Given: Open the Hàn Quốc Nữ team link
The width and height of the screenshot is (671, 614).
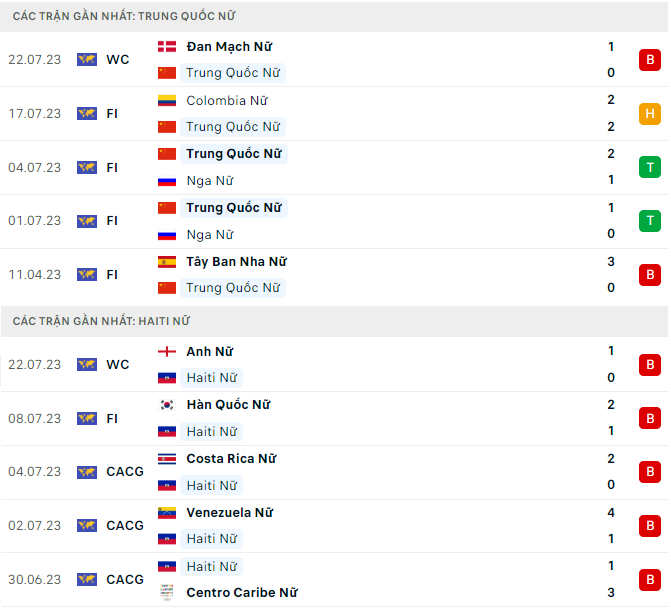Looking at the screenshot, I should click(228, 405).
